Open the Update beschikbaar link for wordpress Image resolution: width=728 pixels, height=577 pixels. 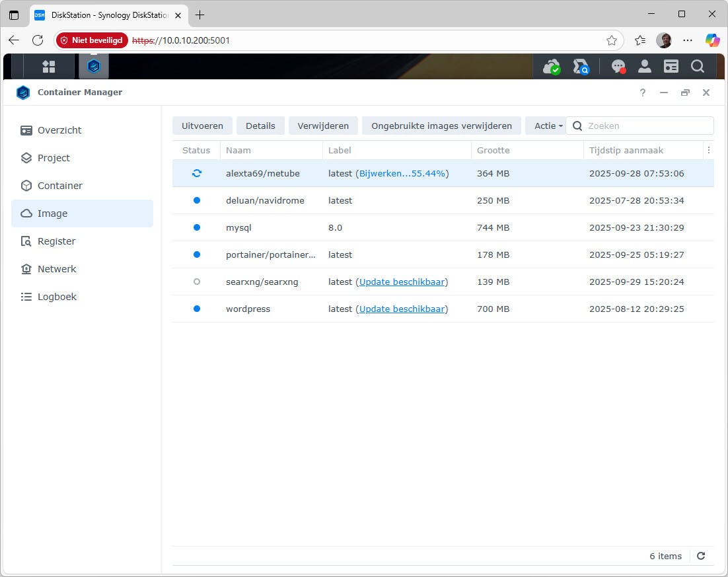[402, 309]
